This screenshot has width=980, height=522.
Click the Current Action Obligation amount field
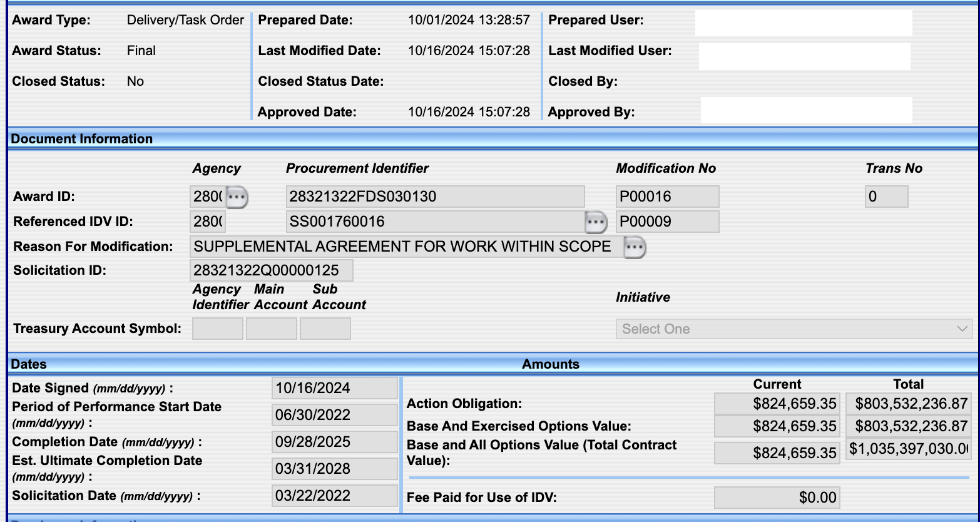[777, 404]
